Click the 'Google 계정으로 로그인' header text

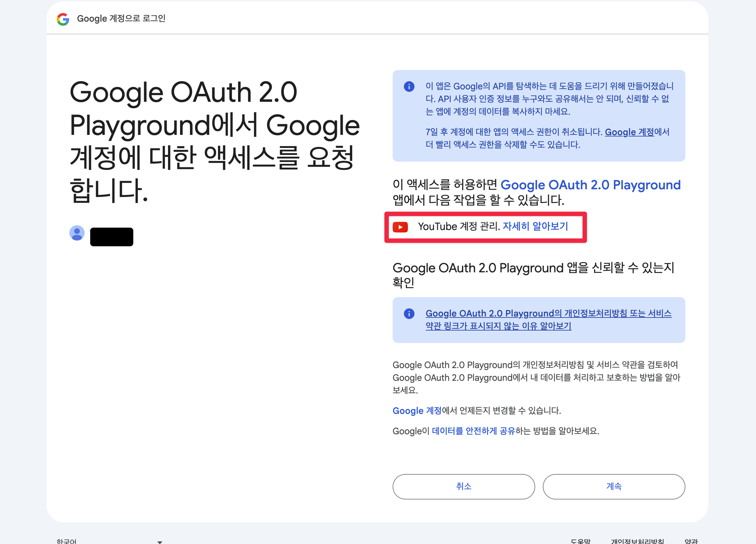click(121, 18)
